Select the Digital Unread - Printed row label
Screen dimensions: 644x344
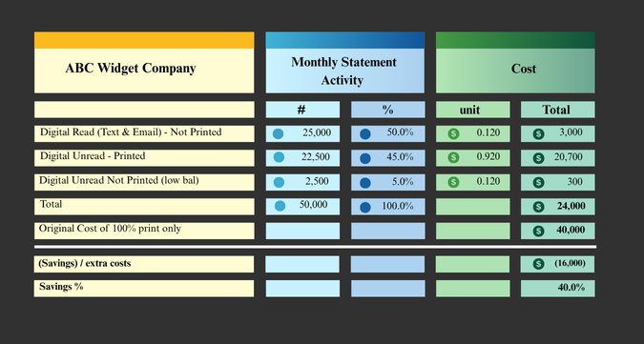144,158
